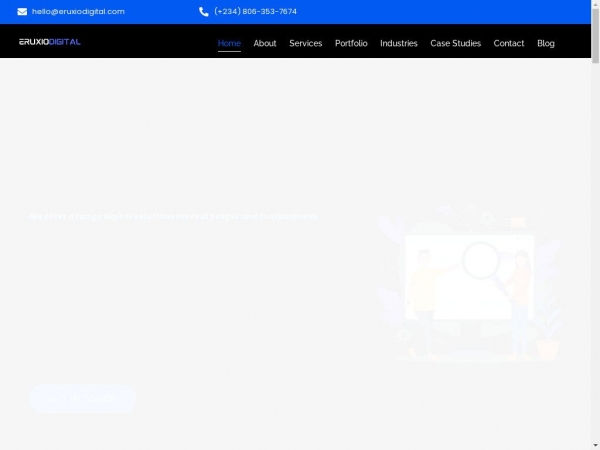This screenshot has height=450, width=600.
Task: Call the (+234) 806-353-7674 number link
Action: point(255,12)
